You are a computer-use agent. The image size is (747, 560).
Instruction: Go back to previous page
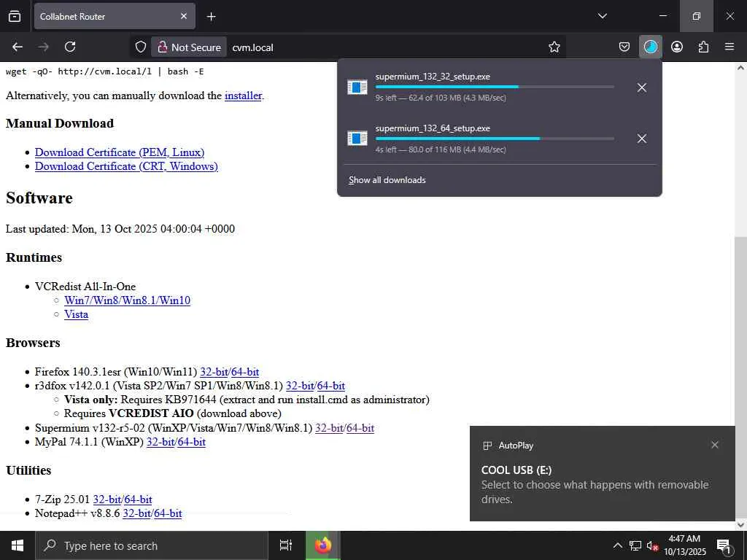coord(18,47)
